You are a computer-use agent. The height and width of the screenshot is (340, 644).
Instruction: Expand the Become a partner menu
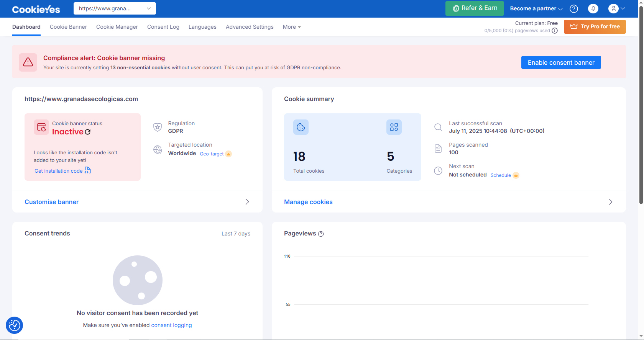click(x=536, y=8)
